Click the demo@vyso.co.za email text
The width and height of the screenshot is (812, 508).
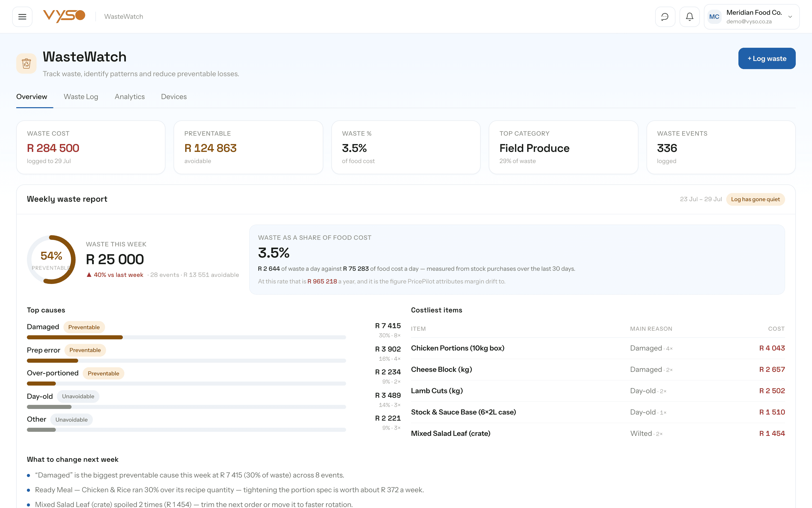(x=749, y=22)
